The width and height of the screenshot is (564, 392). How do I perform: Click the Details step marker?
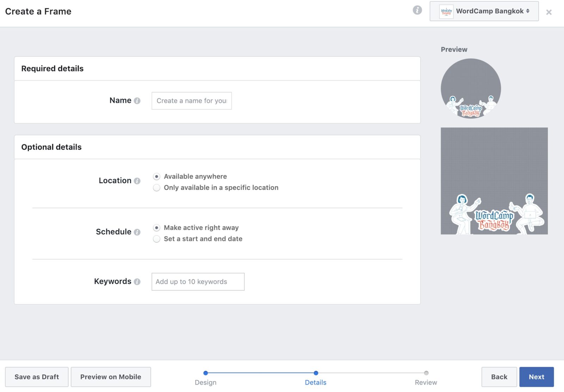click(316, 373)
